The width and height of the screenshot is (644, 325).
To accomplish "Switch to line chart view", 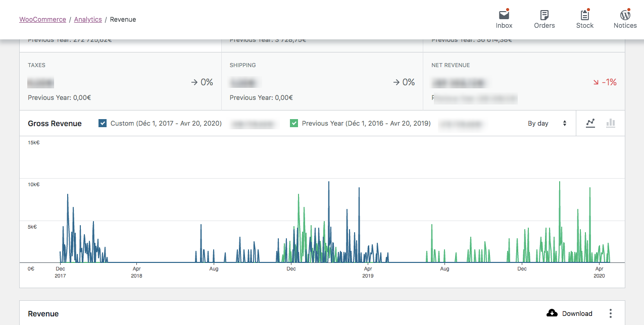I will [x=590, y=123].
